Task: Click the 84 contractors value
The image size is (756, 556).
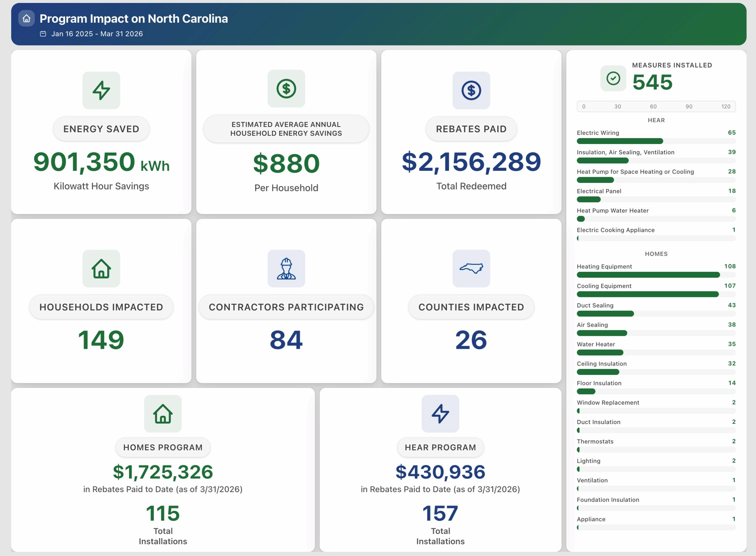Action: (x=286, y=340)
